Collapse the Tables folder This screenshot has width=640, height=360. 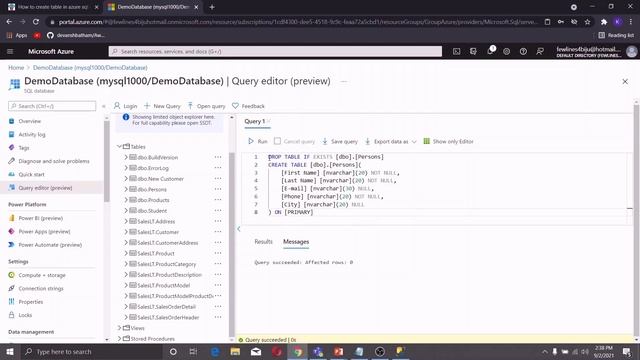tap(119, 146)
